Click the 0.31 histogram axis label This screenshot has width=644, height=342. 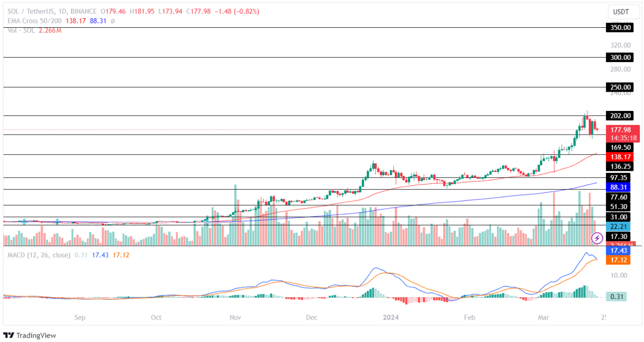616,296
